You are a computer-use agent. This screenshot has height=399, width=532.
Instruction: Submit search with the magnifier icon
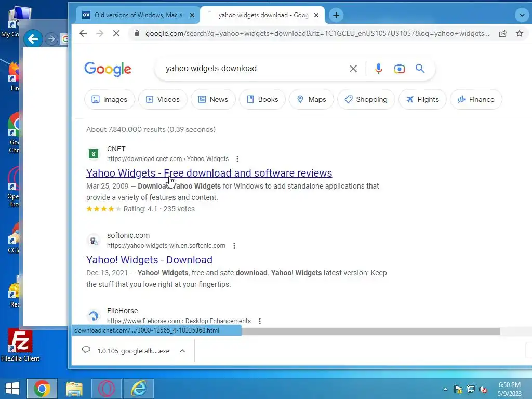tap(420, 69)
